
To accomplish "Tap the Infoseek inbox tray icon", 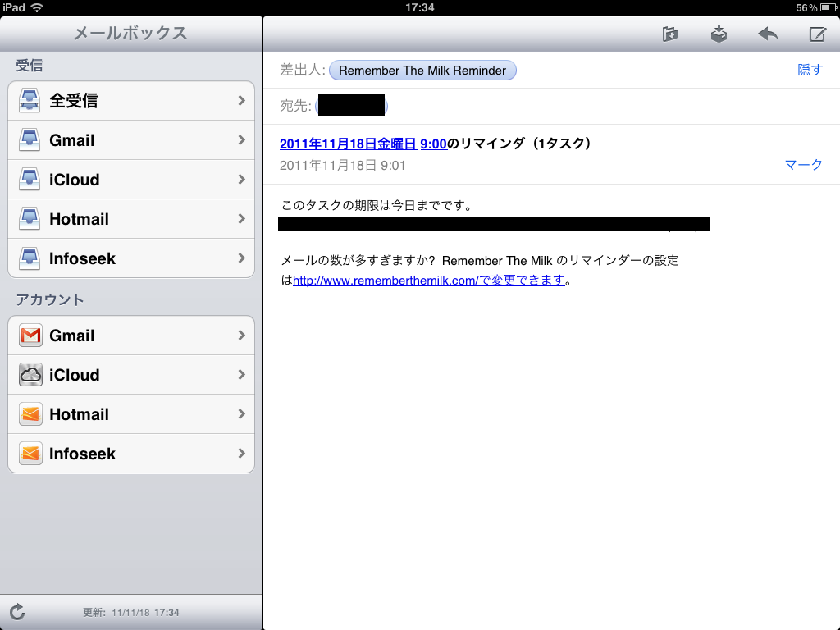I will (x=30, y=258).
